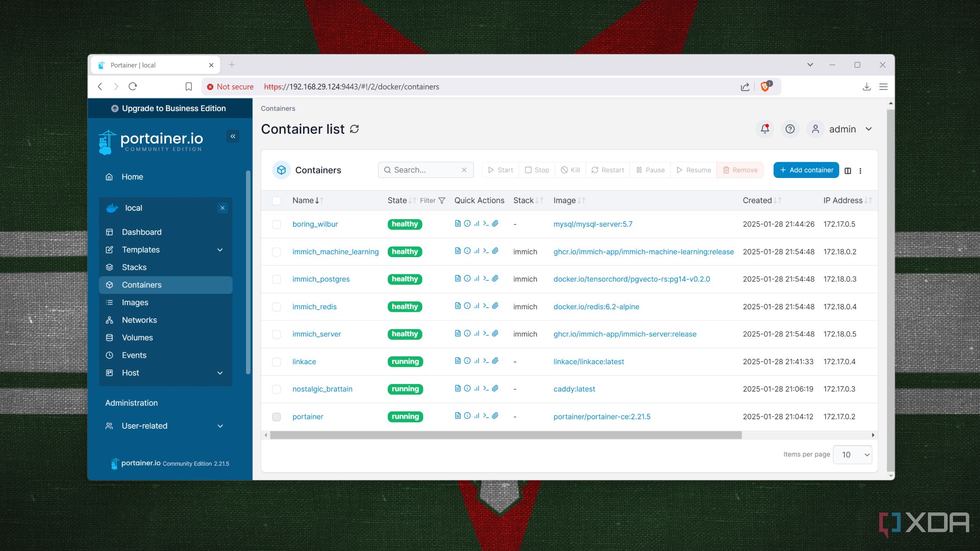View stats for the immich_server container
Viewport: 980px width, 551px height.
coord(476,334)
